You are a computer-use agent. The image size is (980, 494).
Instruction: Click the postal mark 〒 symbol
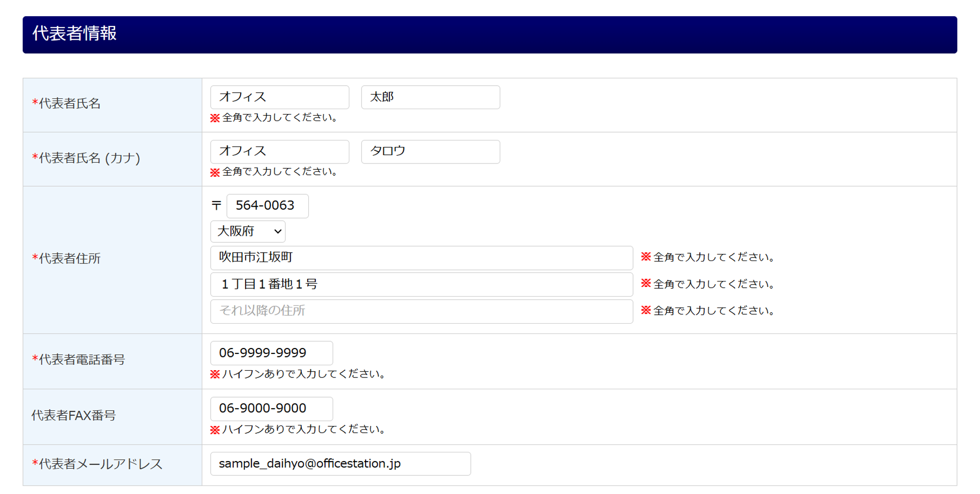coord(217,206)
